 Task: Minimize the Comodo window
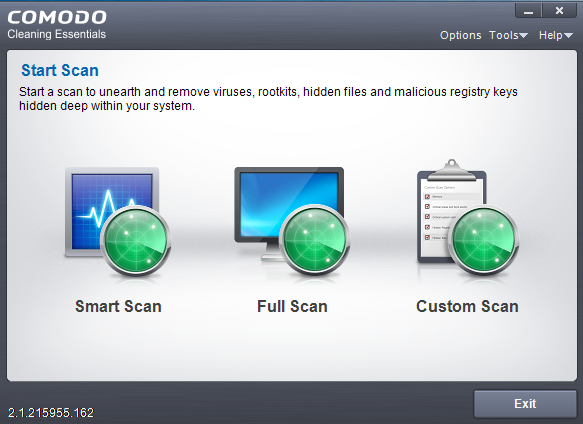click(528, 11)
